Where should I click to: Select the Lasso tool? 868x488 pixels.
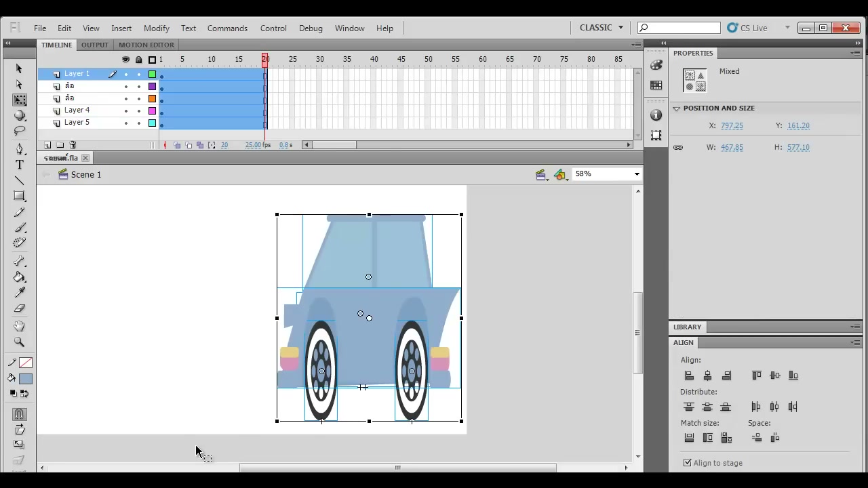[19, 131]
